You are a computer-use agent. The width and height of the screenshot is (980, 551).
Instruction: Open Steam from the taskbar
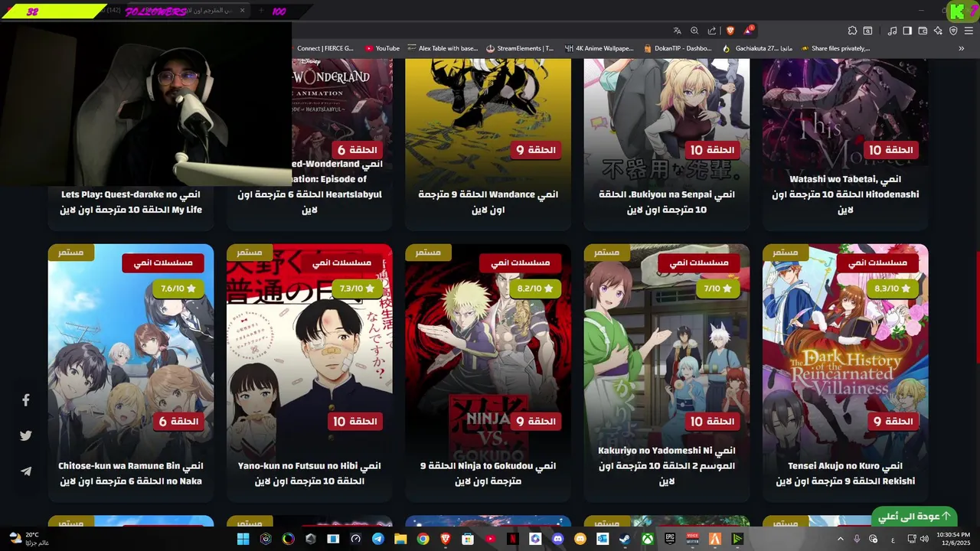pyautogui.click(x=625, y=539)
